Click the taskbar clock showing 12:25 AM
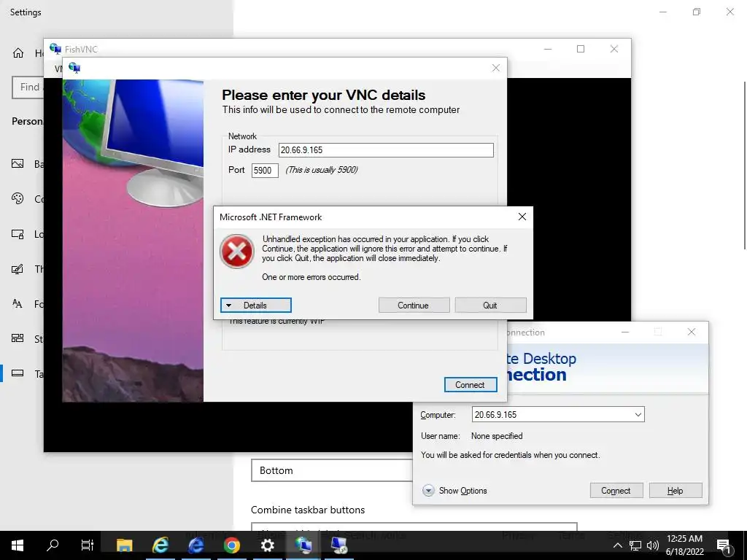The image size is (747, 560). click(684, 545)
